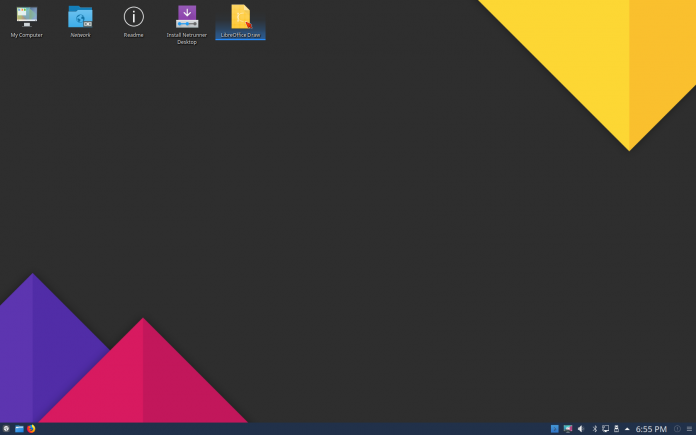Image resolution: width=696 pixels, height=435 pixels.
Task: Open LibreOffice Draw desktop shortcut
Action: point(240,17)
